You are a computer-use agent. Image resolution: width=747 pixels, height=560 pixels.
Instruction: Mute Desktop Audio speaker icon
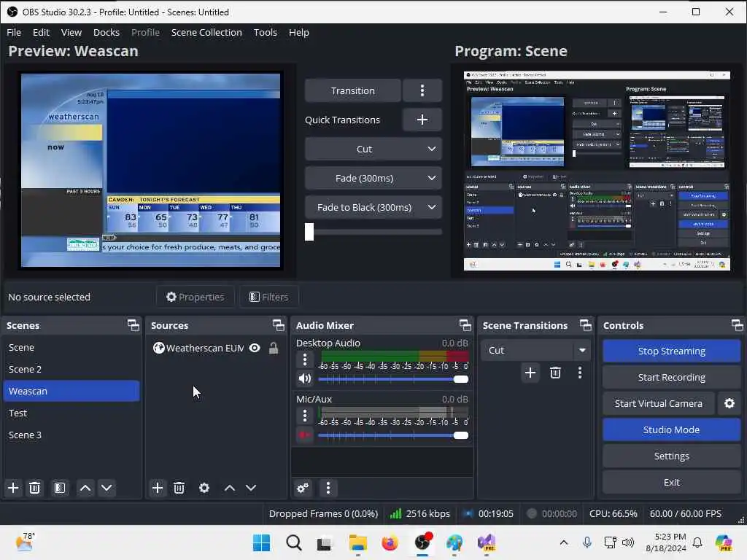tap(305, 378)
